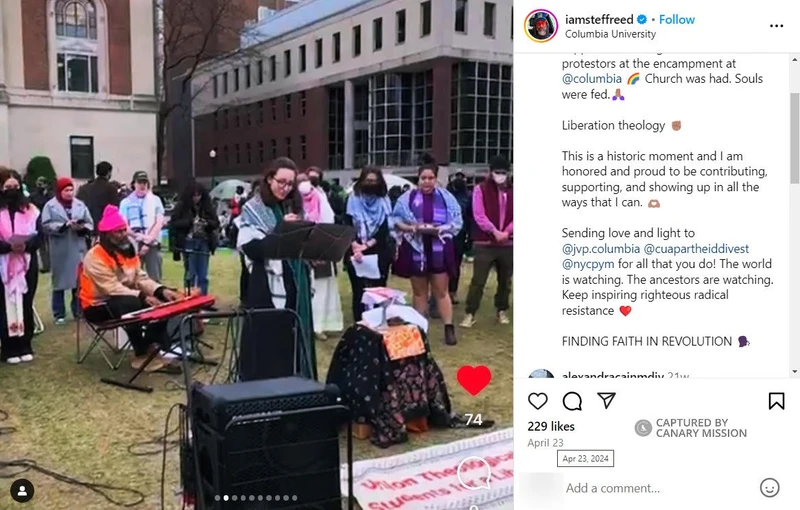Open @cuapartheiddivest profile mention
The height and width of the screenshot is (510, 800).
pyautogui.click(x=696, y=249)
